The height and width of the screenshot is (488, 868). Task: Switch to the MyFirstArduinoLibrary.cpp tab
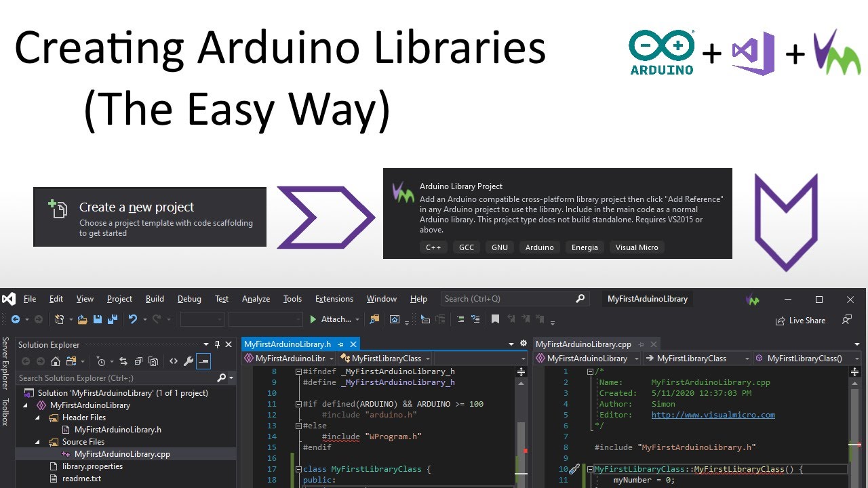(585, 344)
